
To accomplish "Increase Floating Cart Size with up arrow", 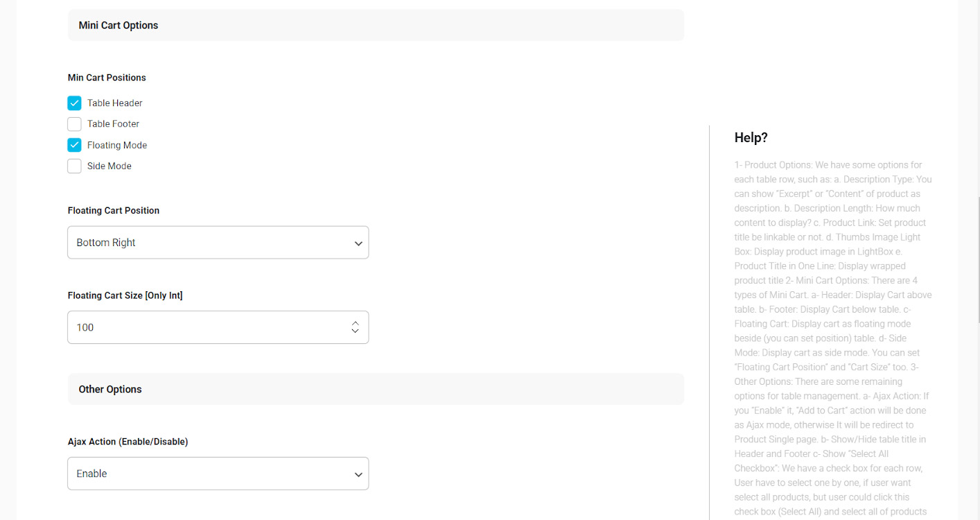I will [355, 323].
